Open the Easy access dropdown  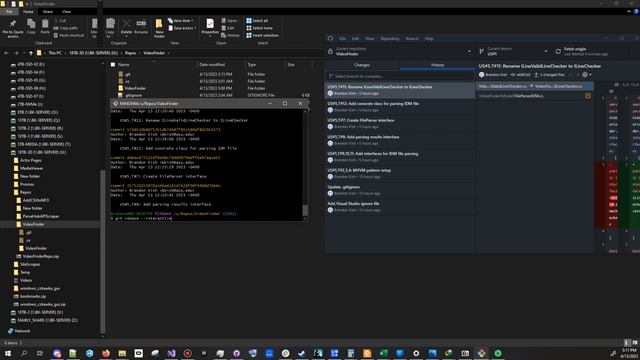(x=182, y=28)
